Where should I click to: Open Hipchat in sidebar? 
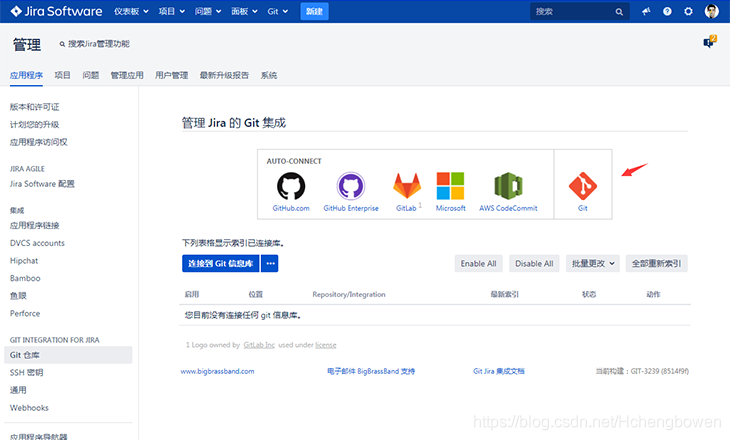24,261
